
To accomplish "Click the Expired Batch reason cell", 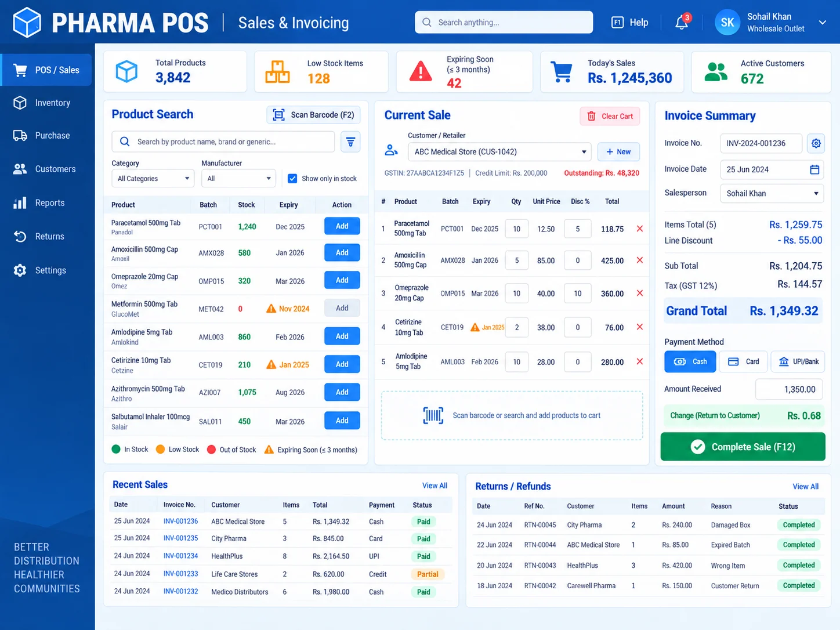I will click(730, 545).
